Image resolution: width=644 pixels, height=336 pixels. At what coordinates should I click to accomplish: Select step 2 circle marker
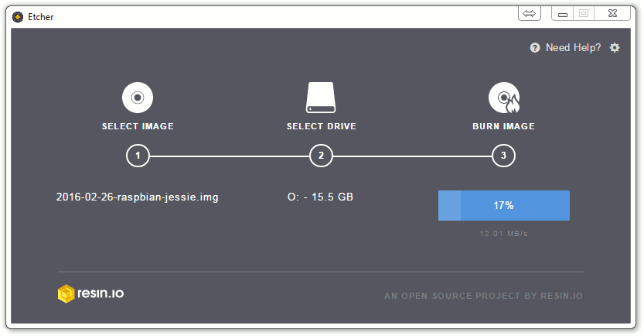tap(321, 156)
